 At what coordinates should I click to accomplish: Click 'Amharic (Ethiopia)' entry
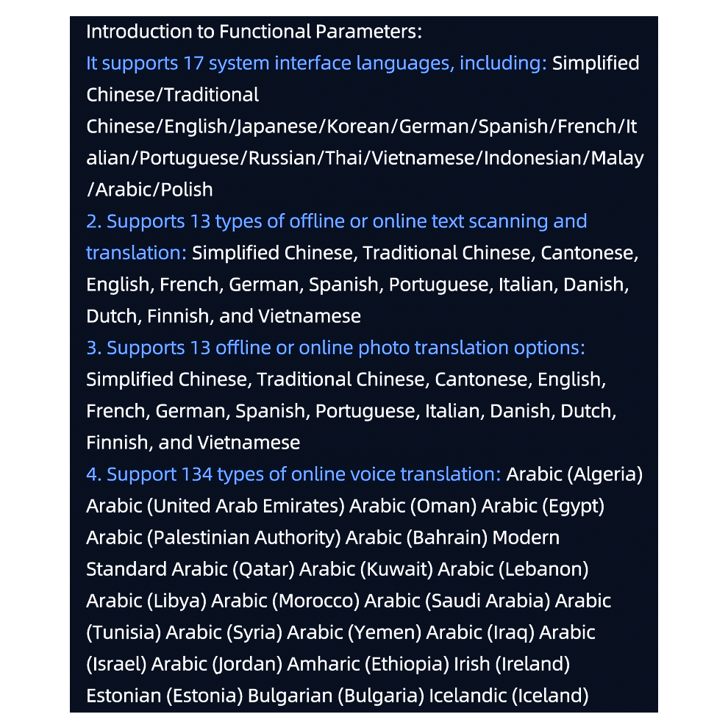tap(368, 664)
